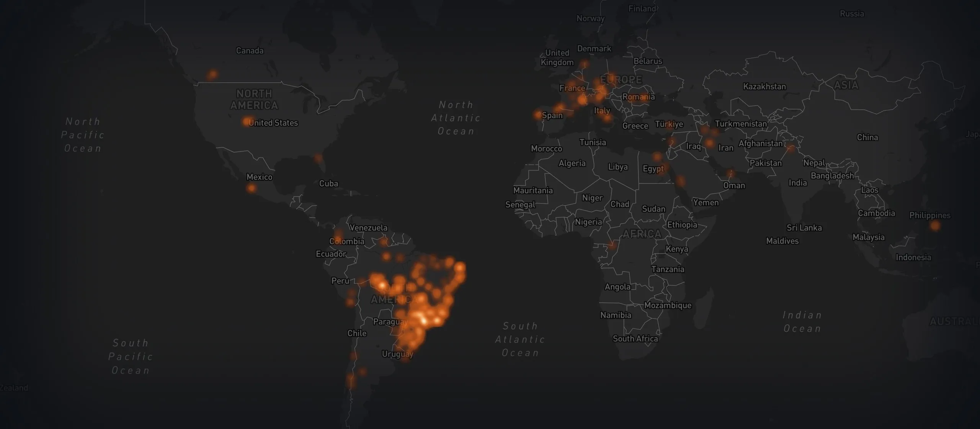
Task: Click the 'Oman' country label
Action: (x=734, y=186)
